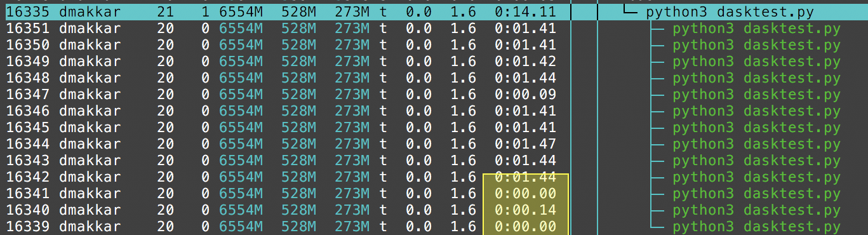
Task: Select resident memory 528M in row 16349
Action: 298,62
